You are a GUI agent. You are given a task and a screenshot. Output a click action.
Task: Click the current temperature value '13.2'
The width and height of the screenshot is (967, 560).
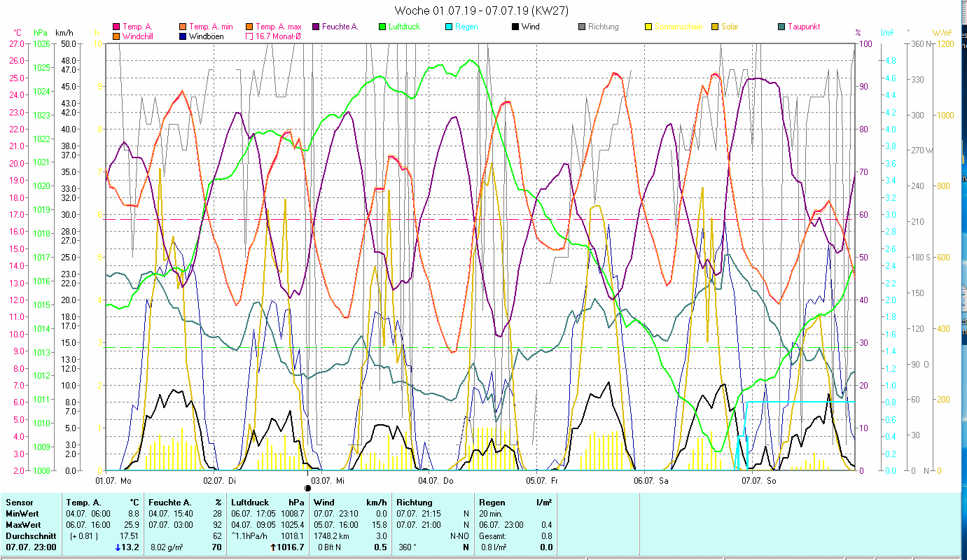(131, 547)
